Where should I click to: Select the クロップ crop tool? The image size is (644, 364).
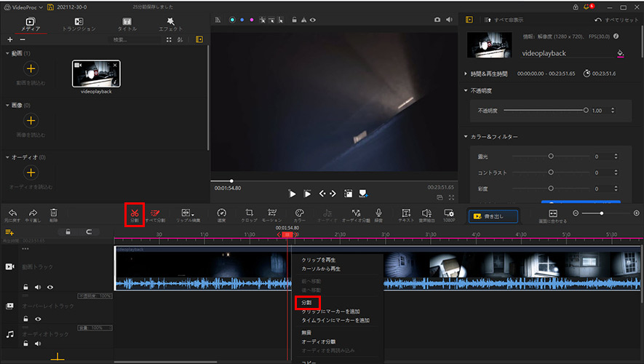[x=248, y=214]
